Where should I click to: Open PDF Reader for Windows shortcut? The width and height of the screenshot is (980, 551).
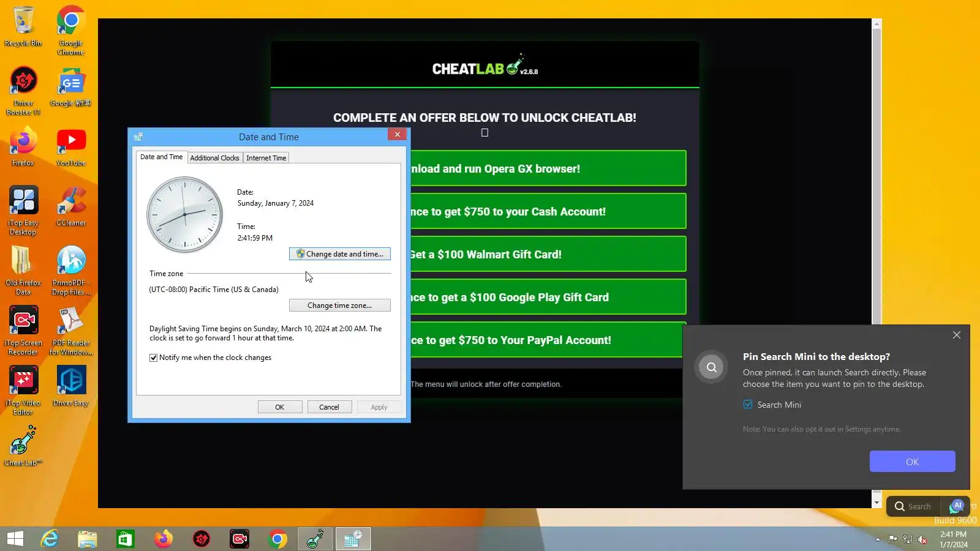(71, 331)
